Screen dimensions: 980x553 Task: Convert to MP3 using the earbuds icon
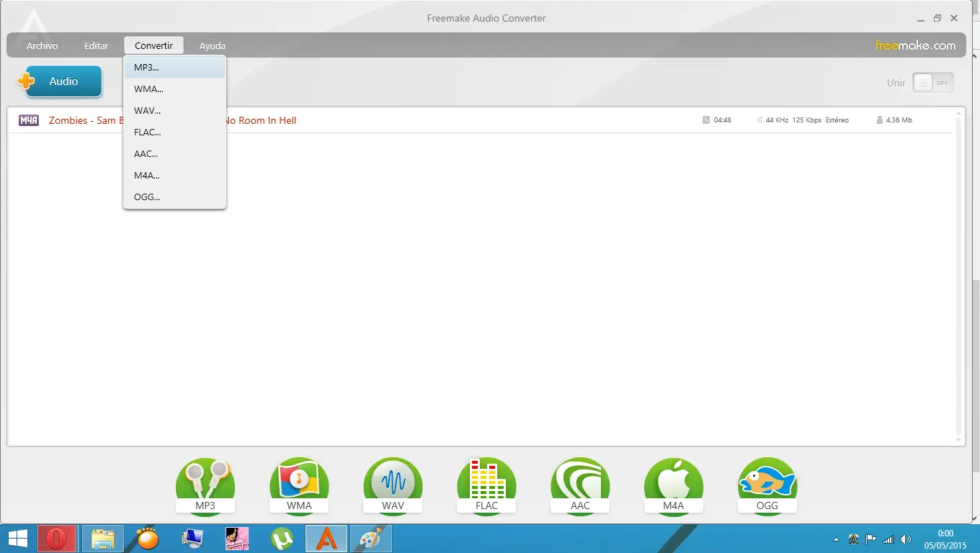tap(205, 486)
